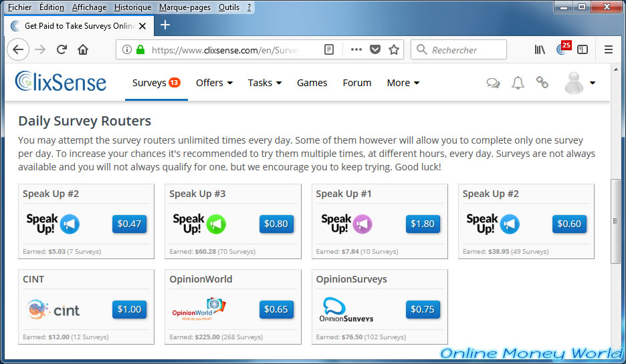Image resolution: width=626 pixels, height=364 pixels.
Task: Open the page actions three-dots menu
Action: click(356, 49)
